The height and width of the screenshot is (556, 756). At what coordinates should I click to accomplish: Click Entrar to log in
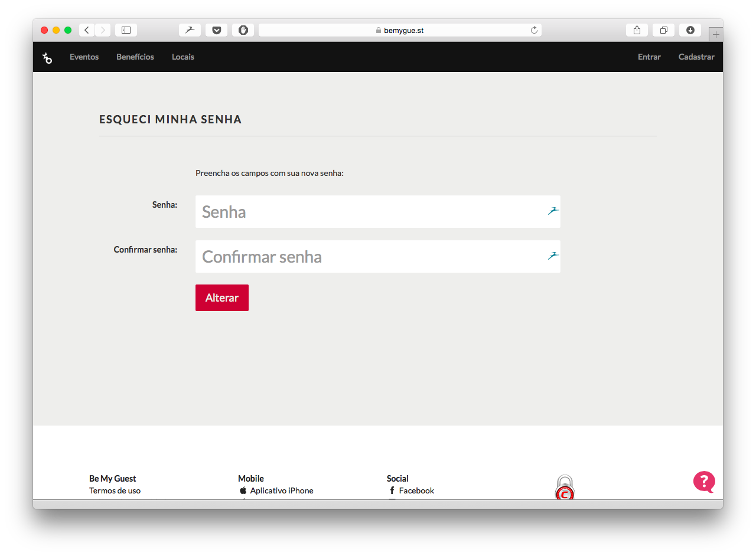649,57
